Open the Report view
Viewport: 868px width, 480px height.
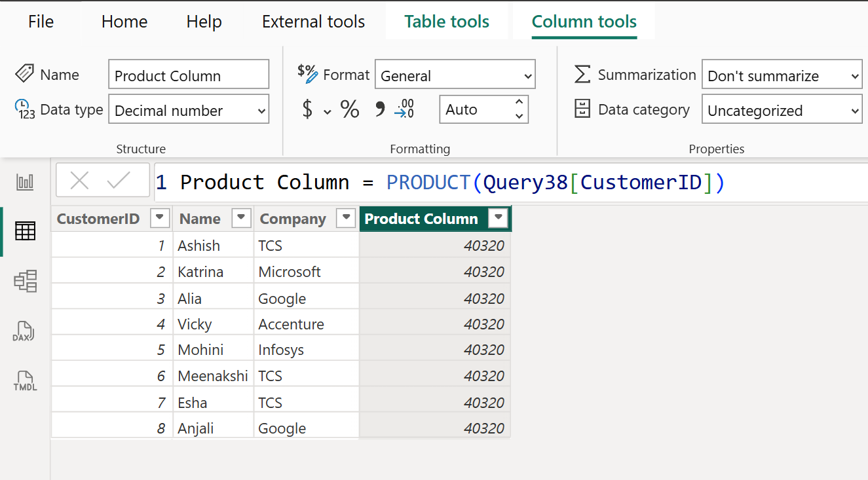25,182
